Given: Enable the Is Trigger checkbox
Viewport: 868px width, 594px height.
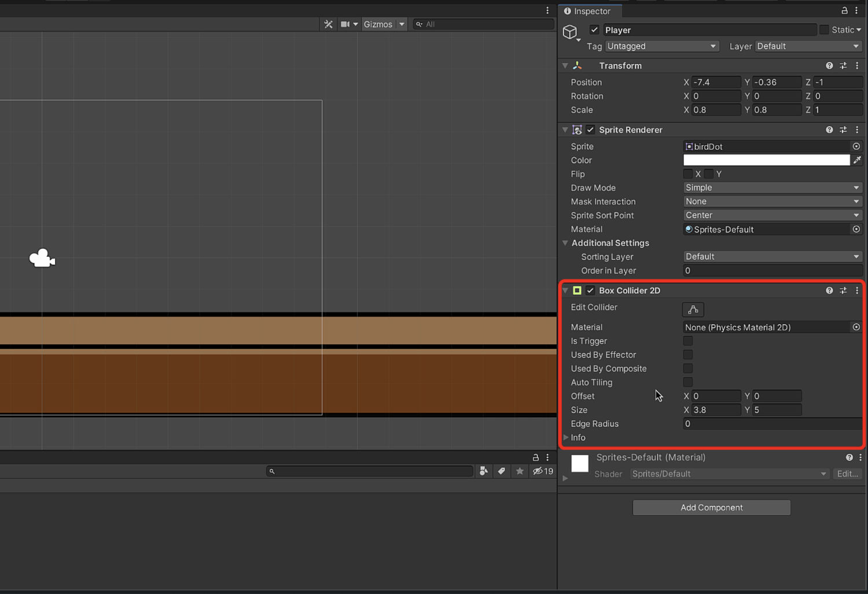Looking at the screenshot, I should tap(688, 341).
